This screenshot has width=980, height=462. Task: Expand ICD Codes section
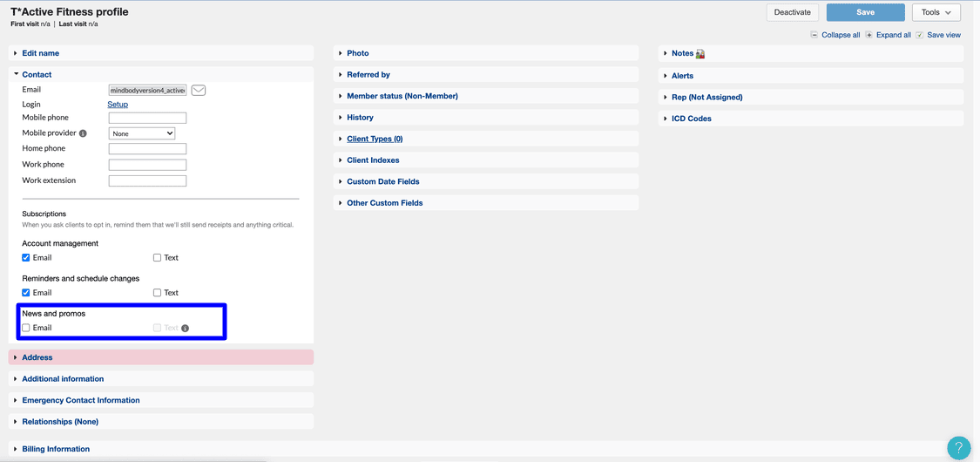coord(811,119)
